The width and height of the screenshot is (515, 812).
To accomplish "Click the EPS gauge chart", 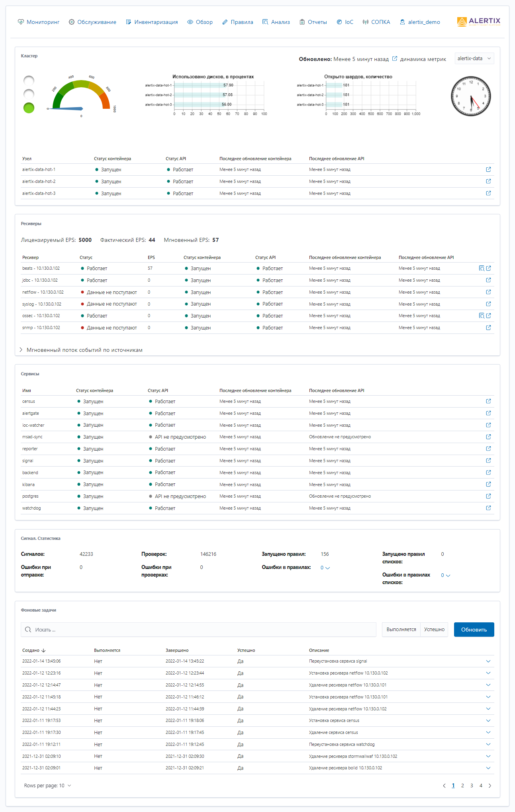I will [81, 96].
